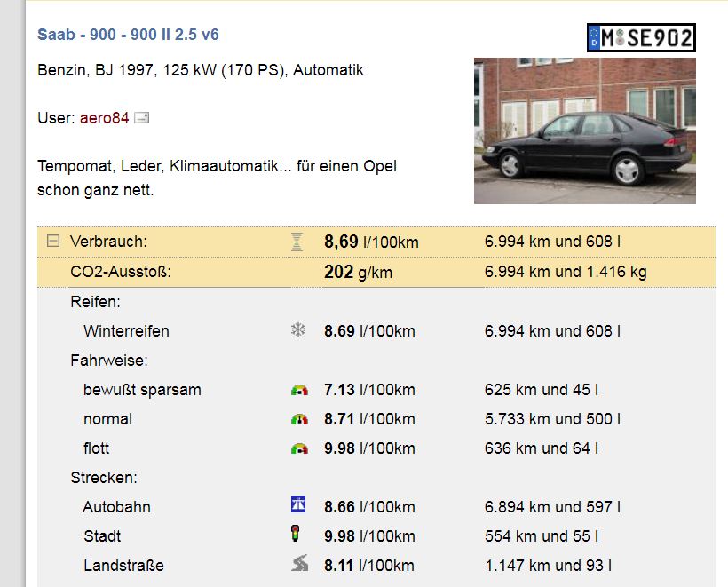Select text '6.994 km und 1.416 kg'

coord(566,272)
